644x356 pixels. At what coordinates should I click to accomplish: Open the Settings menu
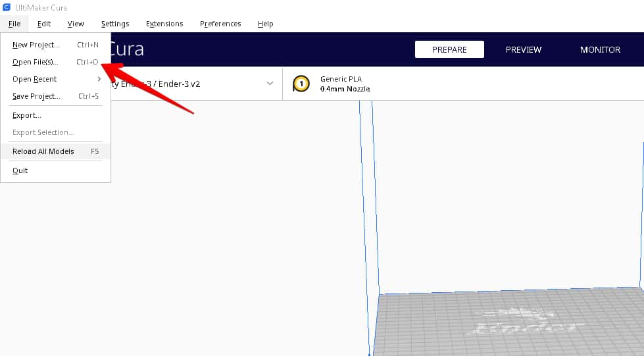115,24
